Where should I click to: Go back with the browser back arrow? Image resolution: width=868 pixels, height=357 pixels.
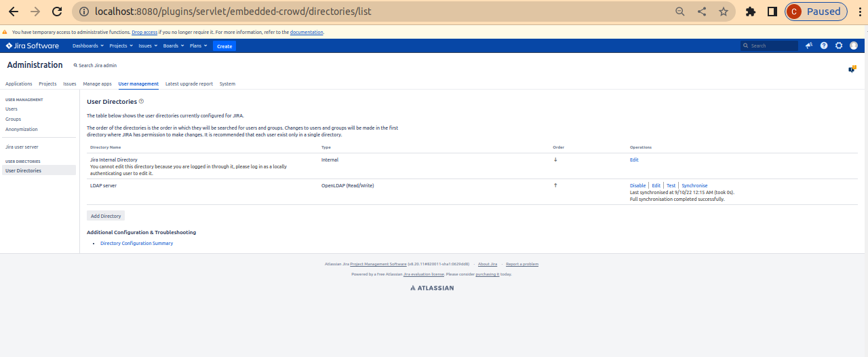13,12
